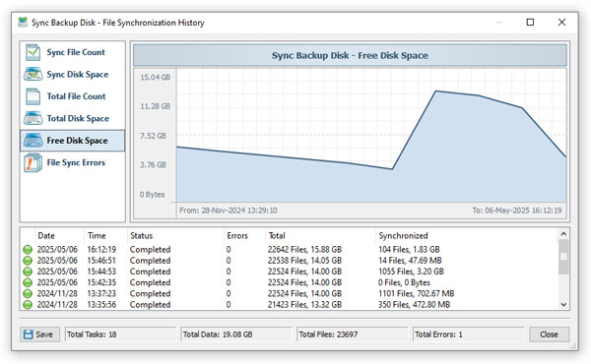Click '350 Files, 472.80 MB' cell
The width and height of the screenshot is (591, 364).
[415, 305]
